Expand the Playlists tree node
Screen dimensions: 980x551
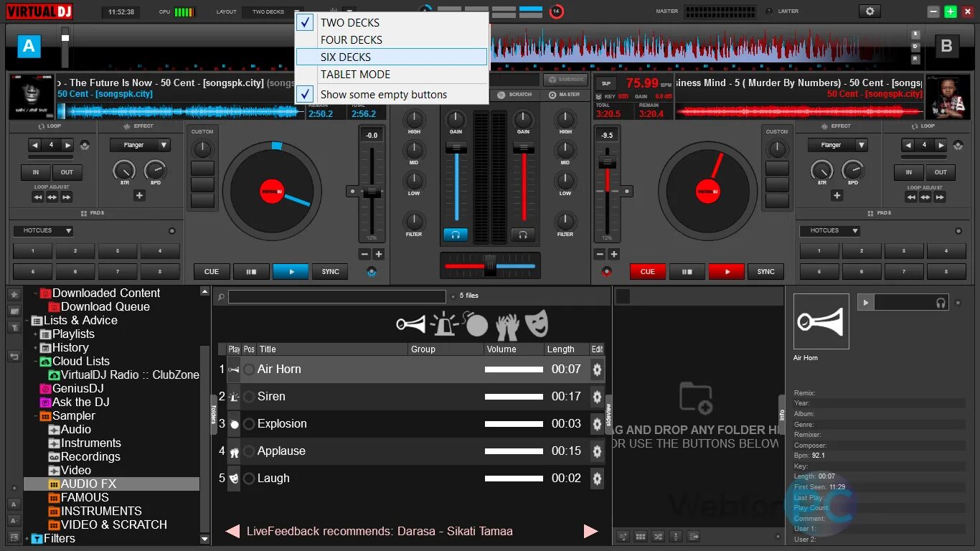(35, 334)
